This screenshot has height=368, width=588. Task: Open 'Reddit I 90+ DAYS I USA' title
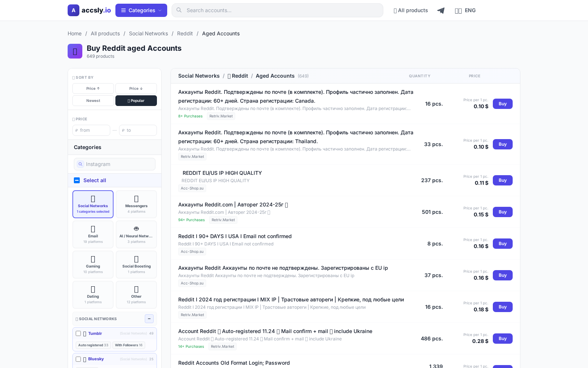pyautogui.click(x=235, y=236)
